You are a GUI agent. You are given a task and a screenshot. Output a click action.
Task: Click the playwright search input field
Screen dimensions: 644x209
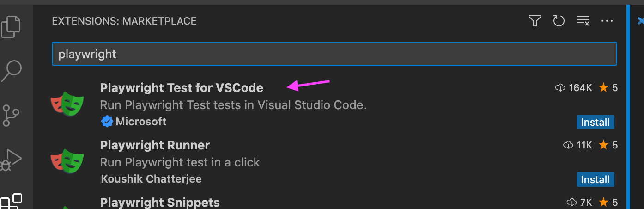pyautogui.click(x=334, y=54)
